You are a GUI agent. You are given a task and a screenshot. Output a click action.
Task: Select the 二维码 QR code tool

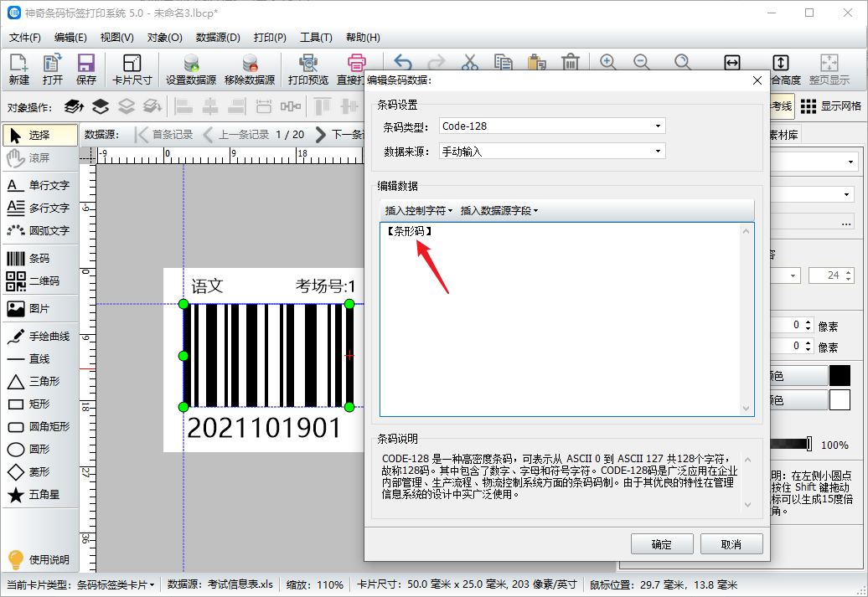coord(39,281)
